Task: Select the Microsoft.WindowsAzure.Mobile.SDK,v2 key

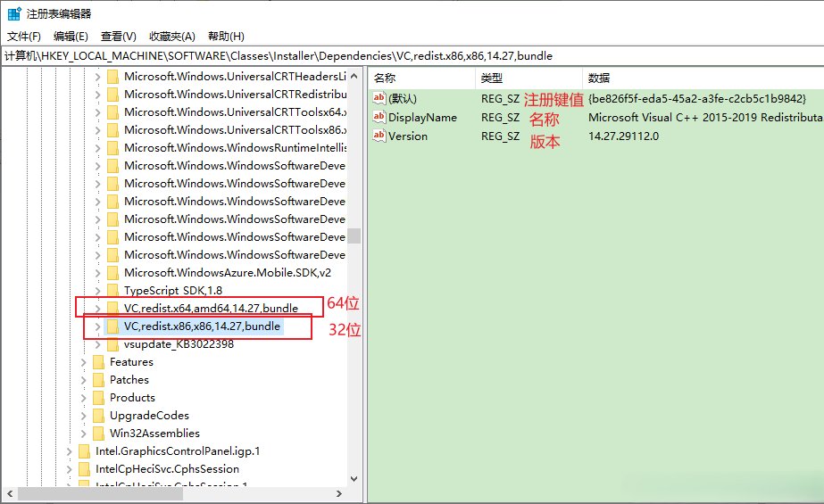Action: coord(228,273)
